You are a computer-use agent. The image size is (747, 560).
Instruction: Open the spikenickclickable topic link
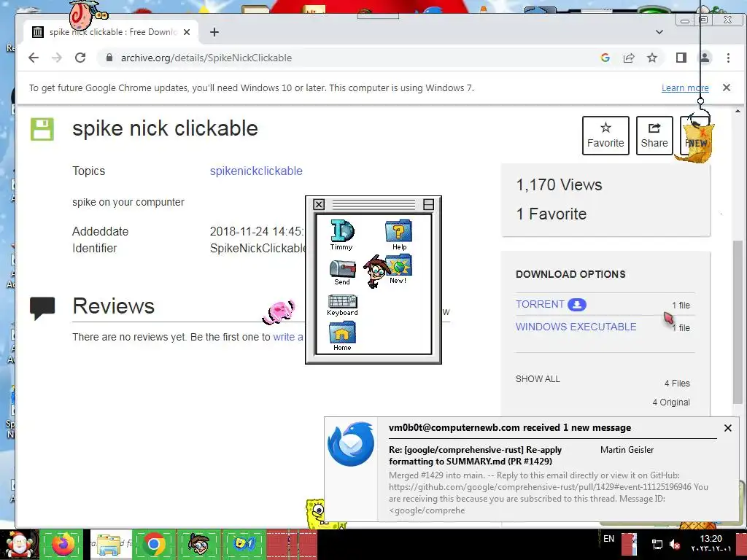(256, 171)
